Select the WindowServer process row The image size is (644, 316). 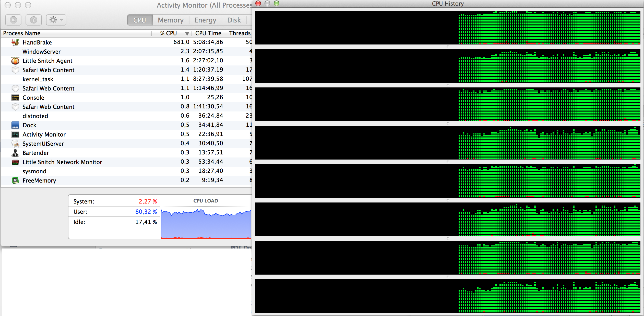tap(127, 51)
